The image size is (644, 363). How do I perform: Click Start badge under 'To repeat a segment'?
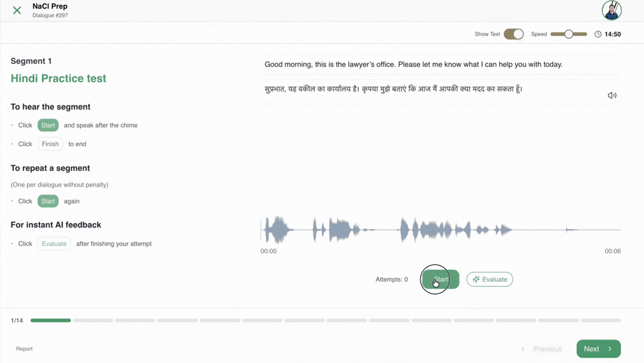pyautogui.click(x=48, y=201)
